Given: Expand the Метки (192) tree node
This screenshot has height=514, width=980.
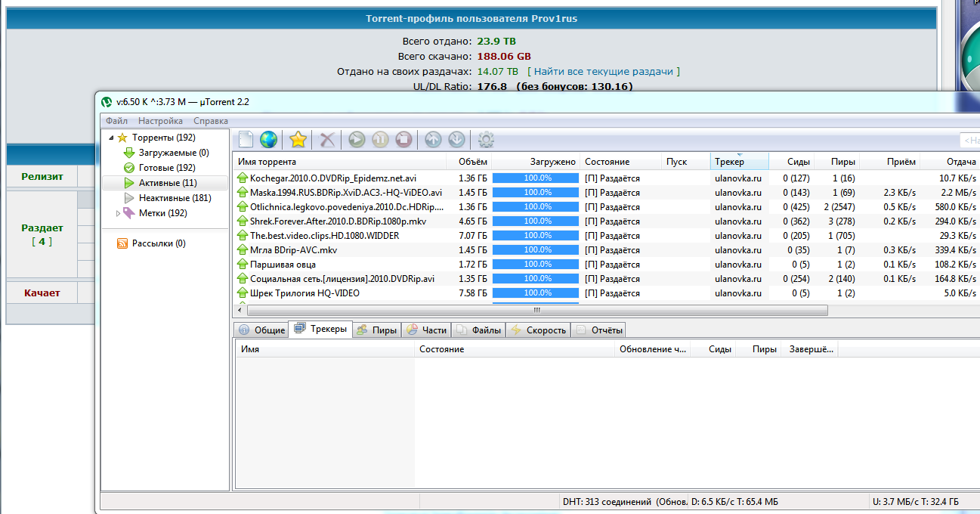Looking at the screenshot, I should click(x=118, y=214).
